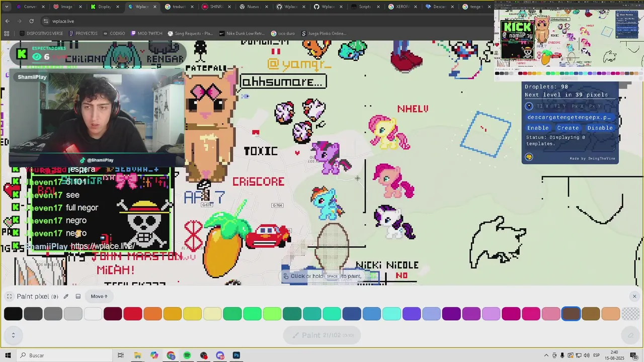Screen dimensions: 644x362
Task: Open the Song Requests bookmark
Action: [190, 34]
